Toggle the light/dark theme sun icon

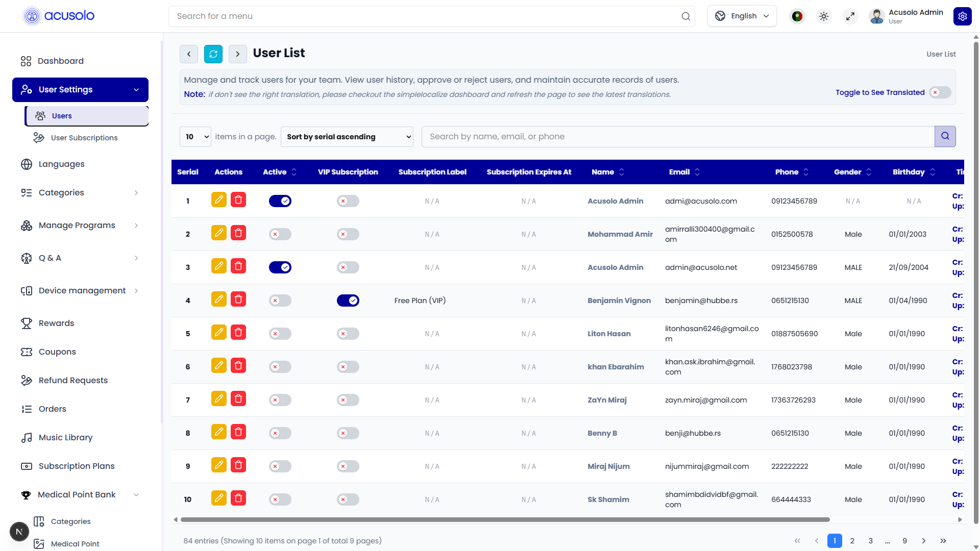(824, 16)
